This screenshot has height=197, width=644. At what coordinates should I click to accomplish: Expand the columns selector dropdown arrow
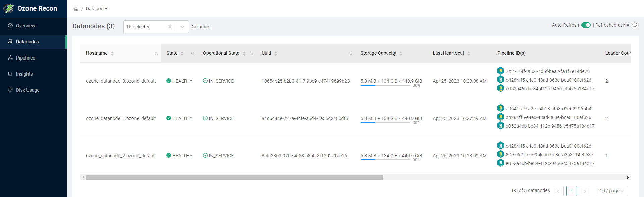(x=182, y=27)
